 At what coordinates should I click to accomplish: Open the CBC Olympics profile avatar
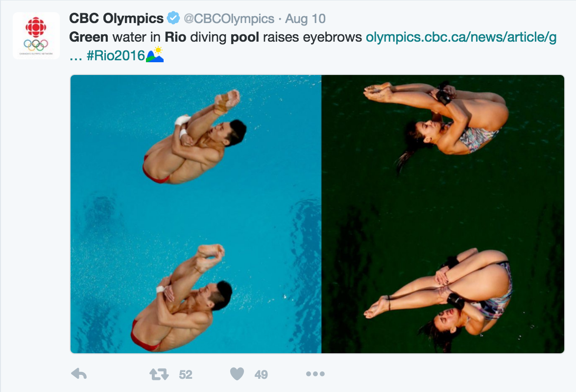coord(36,36)
